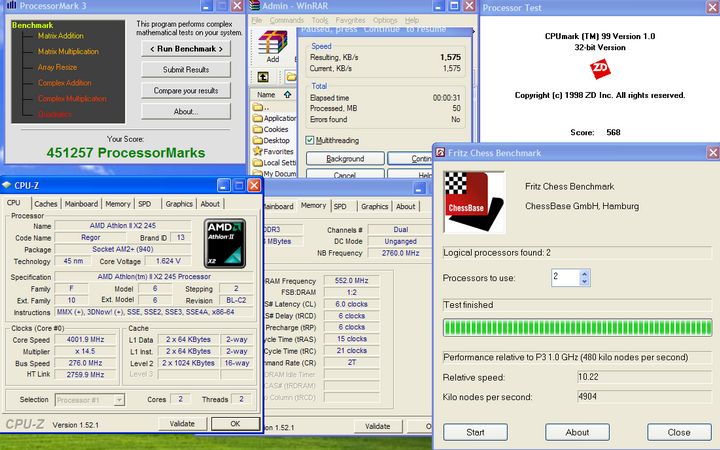This screenshot has width=720, height=450.
Task: Select the Graphics tab in rear CPU-Z window
Action: tap(374, 207)
